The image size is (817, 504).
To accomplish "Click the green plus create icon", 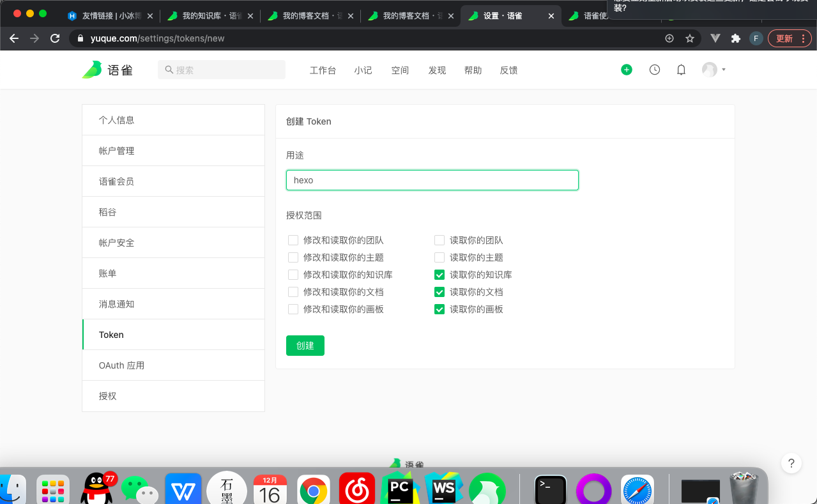I will point(627,70).
